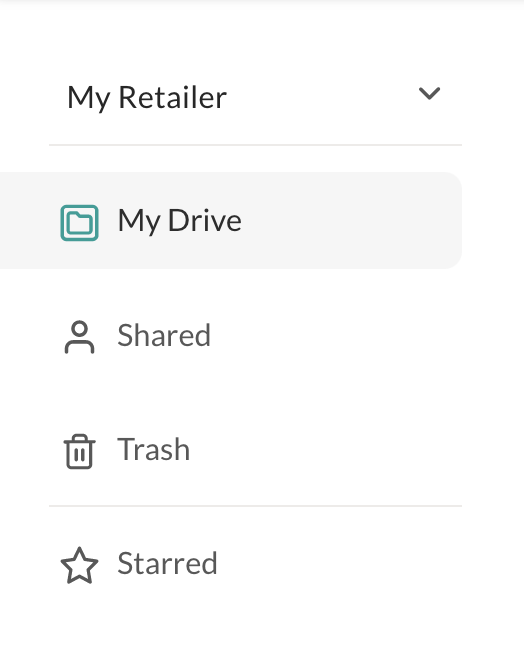Image resolution: width=524 pixels, height=654 pixels.
Task: Click the My Retailer title text
Action: [x=147, y=98]
